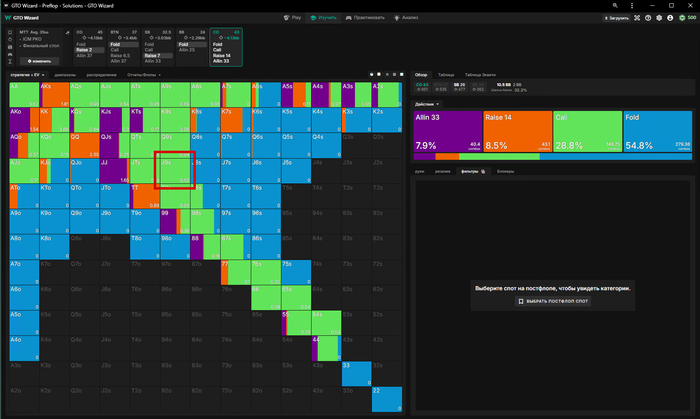Click the green 500 coin balance icon

[x=682, y=18]
